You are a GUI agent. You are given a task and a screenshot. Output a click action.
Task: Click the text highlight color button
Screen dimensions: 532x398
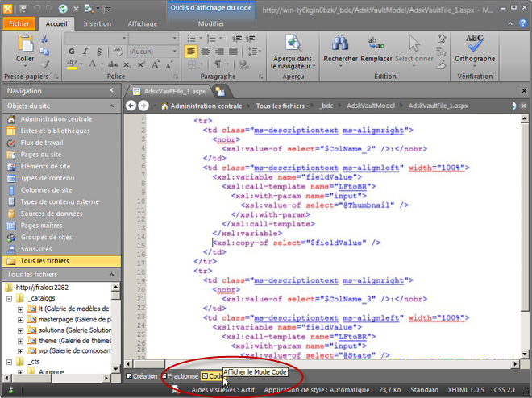point(72,64)
